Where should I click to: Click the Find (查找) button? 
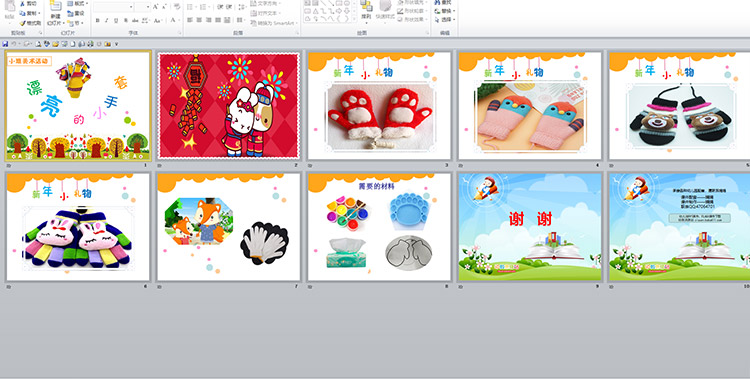(x=443, y=2)
